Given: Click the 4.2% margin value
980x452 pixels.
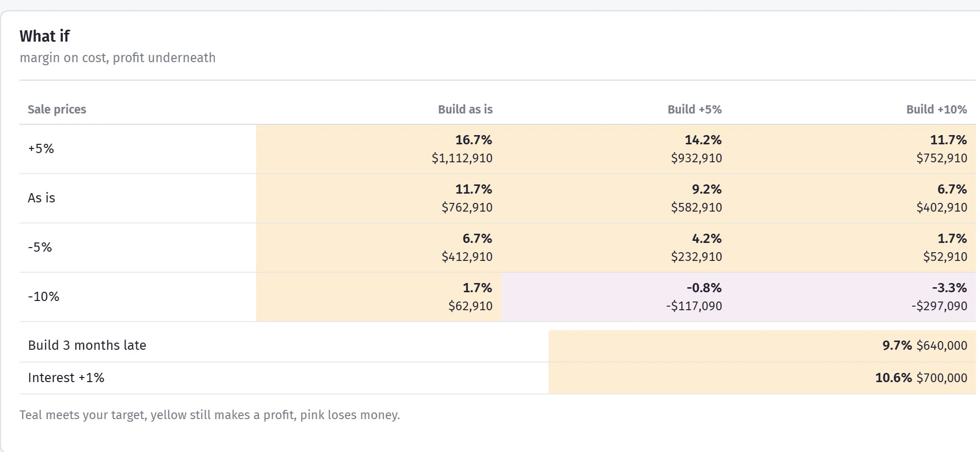Looking at the screenshot, I should pos(706,238).
